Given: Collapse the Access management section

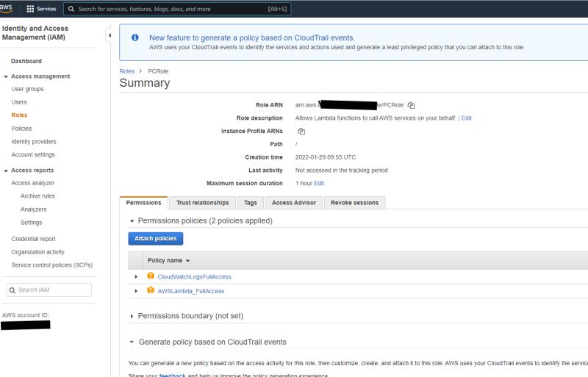Looking at the screenshot, I should [x=6, y=76].
